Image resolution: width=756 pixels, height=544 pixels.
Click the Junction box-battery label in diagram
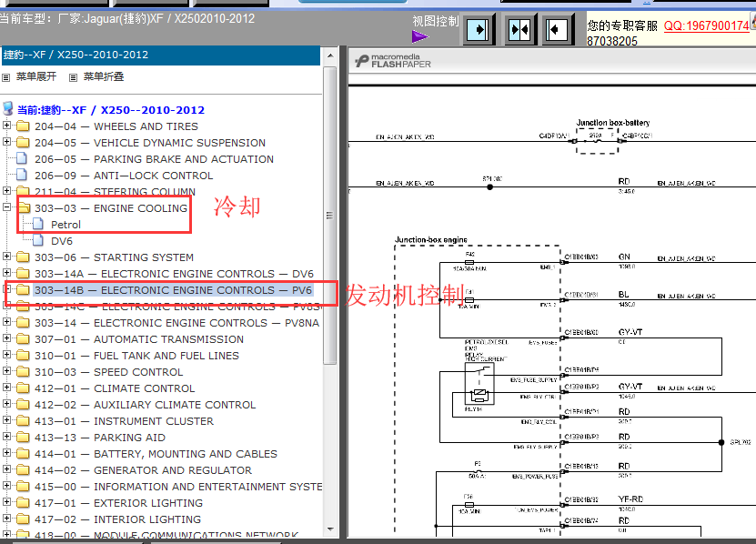[613, 123]
